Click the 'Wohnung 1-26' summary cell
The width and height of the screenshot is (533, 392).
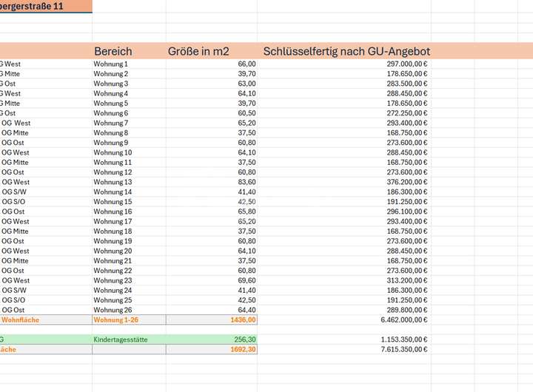click(116, 320)
